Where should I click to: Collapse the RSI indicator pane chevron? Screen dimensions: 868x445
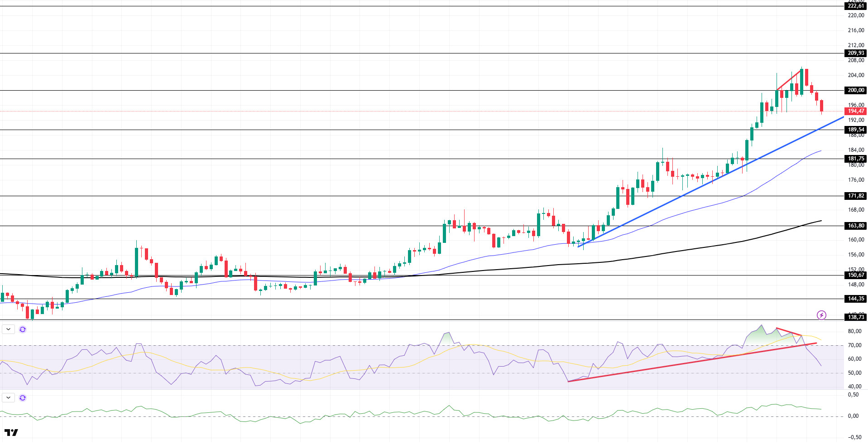[8, 329]
